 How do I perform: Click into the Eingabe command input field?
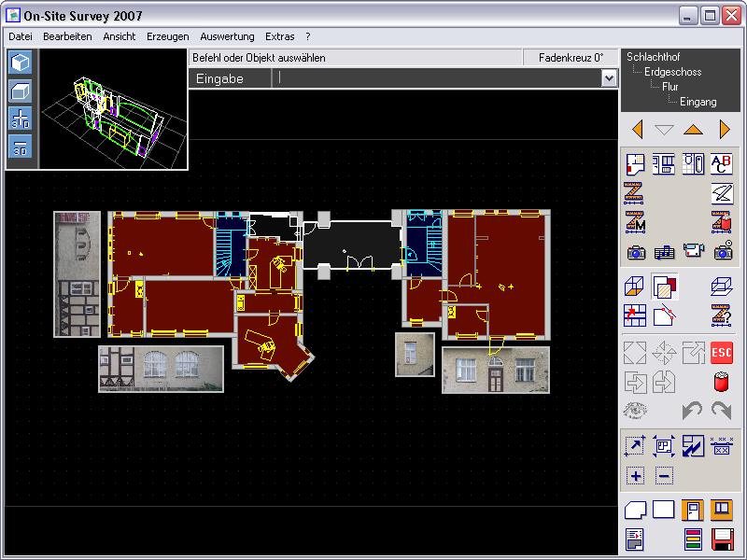[x=436, y=78]
